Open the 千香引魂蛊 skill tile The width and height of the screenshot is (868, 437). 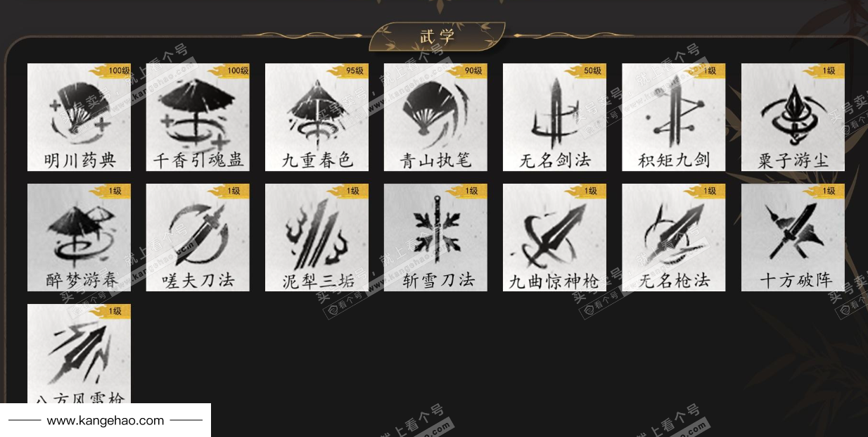198,117
